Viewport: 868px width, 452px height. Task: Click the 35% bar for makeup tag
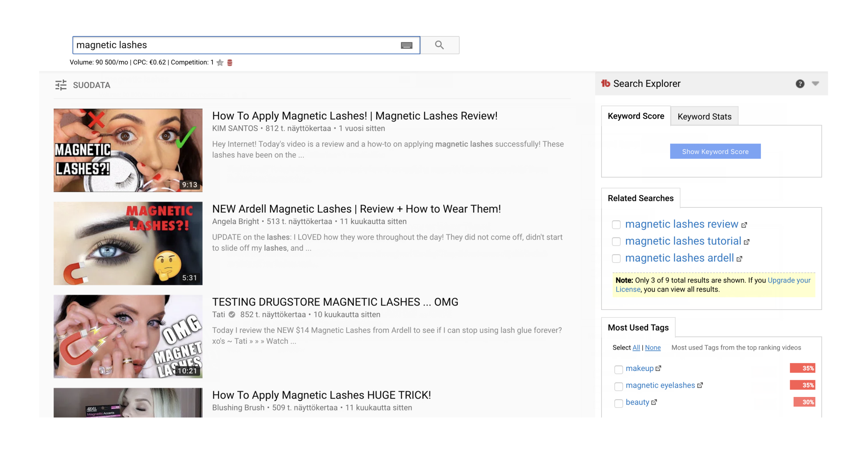(x=802, y=368)
